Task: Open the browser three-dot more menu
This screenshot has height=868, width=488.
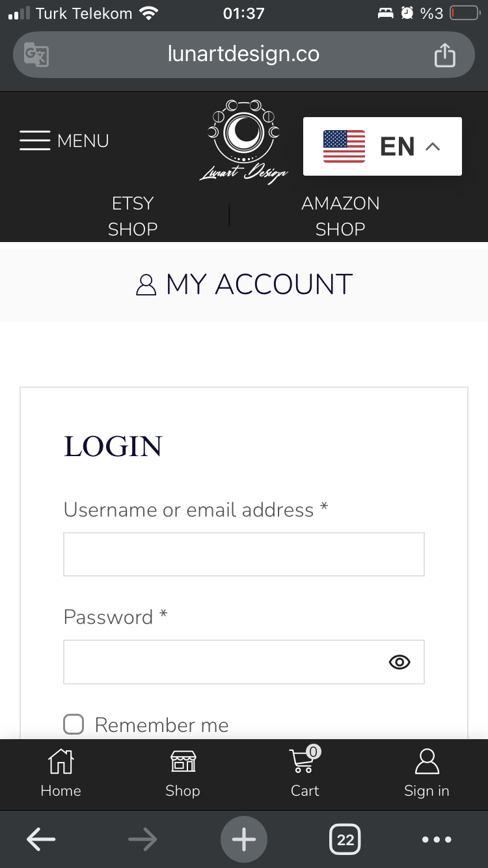Action: [437, 840]
